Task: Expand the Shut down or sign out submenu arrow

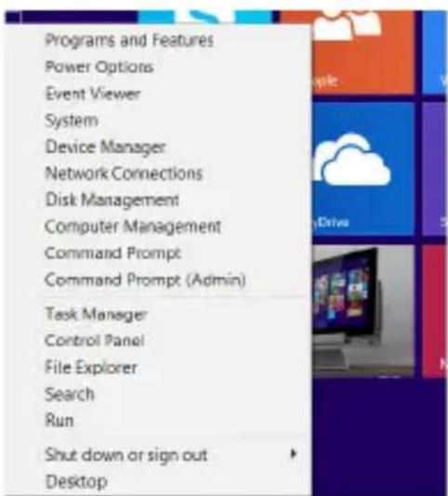Action: (x=293, y=454)
